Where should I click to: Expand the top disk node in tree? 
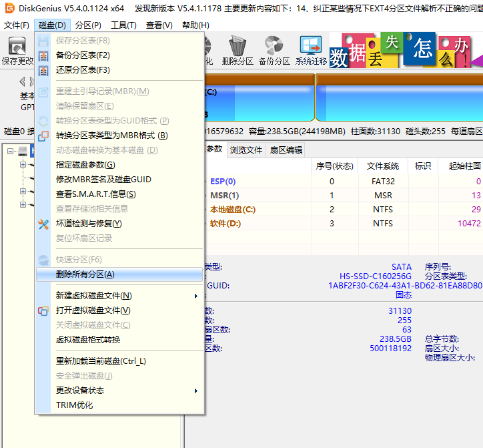(11, 152)
